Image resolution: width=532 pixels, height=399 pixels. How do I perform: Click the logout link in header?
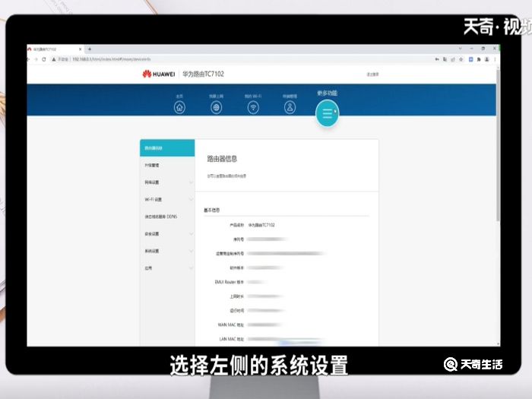(x=372, y=74)
